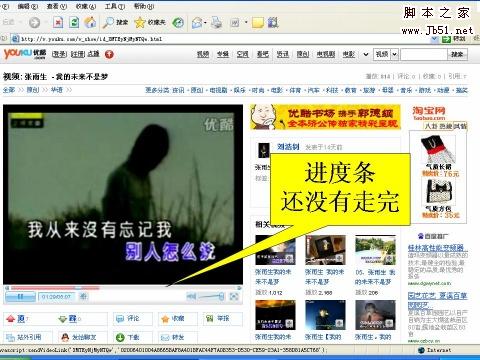Send to QQ friend via the penguin button
Image resolution: width=480 pixels, height=360 pixels.
[83, 337]
